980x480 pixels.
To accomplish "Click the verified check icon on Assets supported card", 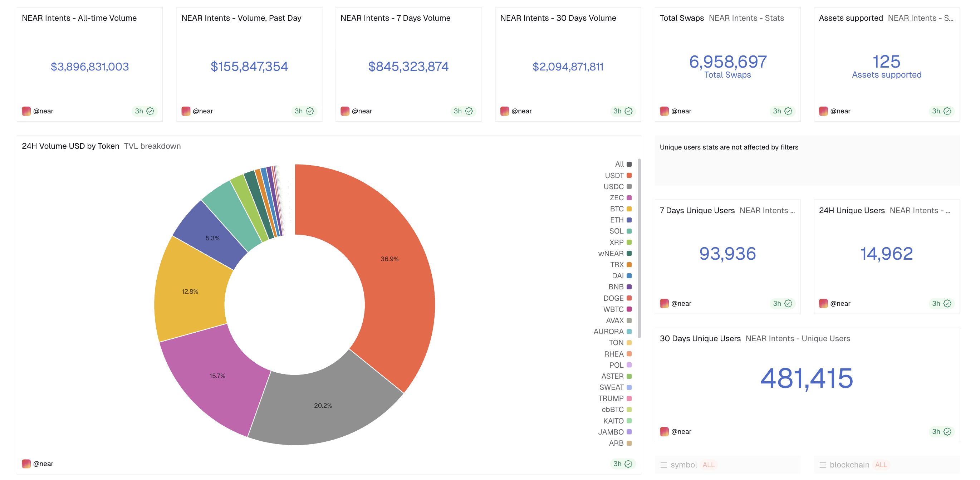I will 948,111.
